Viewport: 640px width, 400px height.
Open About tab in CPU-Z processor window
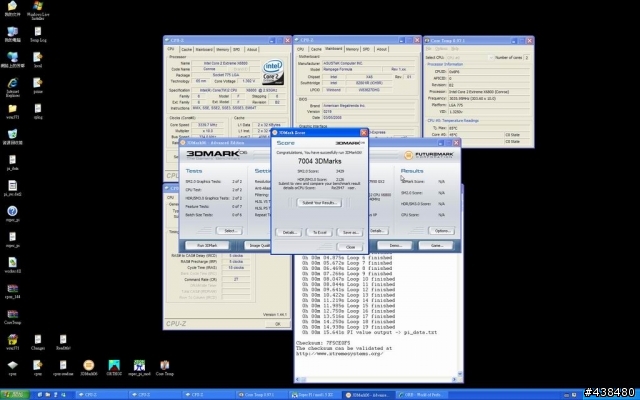pyautogui.click(x=252, y=49)
